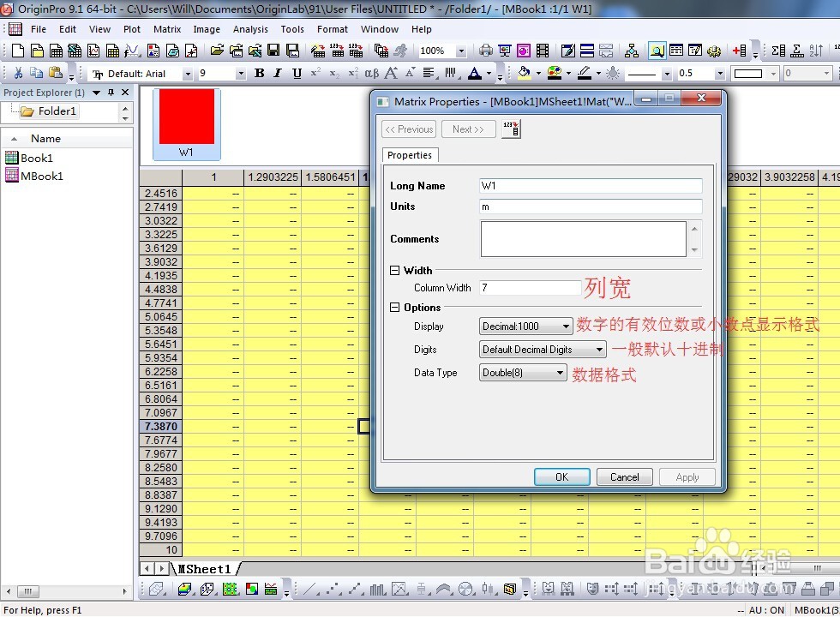
Task: Select the red W1 matrix thumbnail
Action: 187,124
